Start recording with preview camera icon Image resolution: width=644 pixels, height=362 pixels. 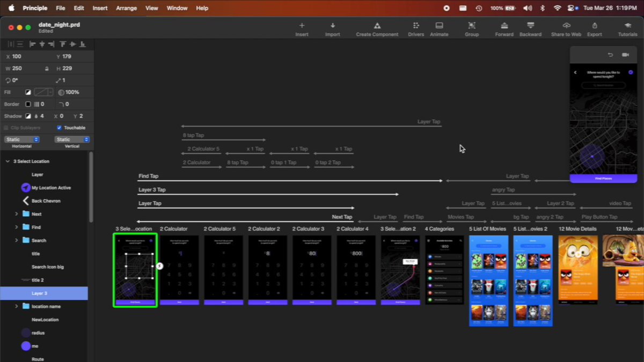point(625,55)
